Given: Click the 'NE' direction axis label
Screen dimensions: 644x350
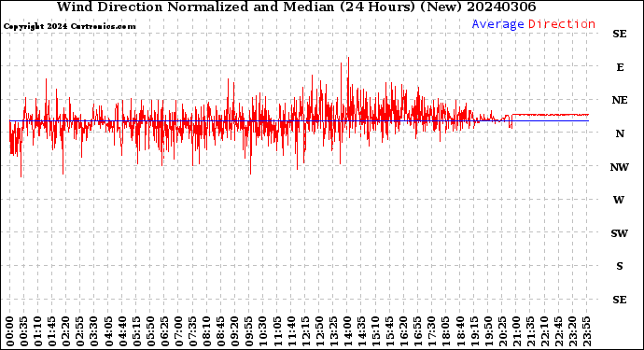Looking at the screenshot, I should click(620, 100).
